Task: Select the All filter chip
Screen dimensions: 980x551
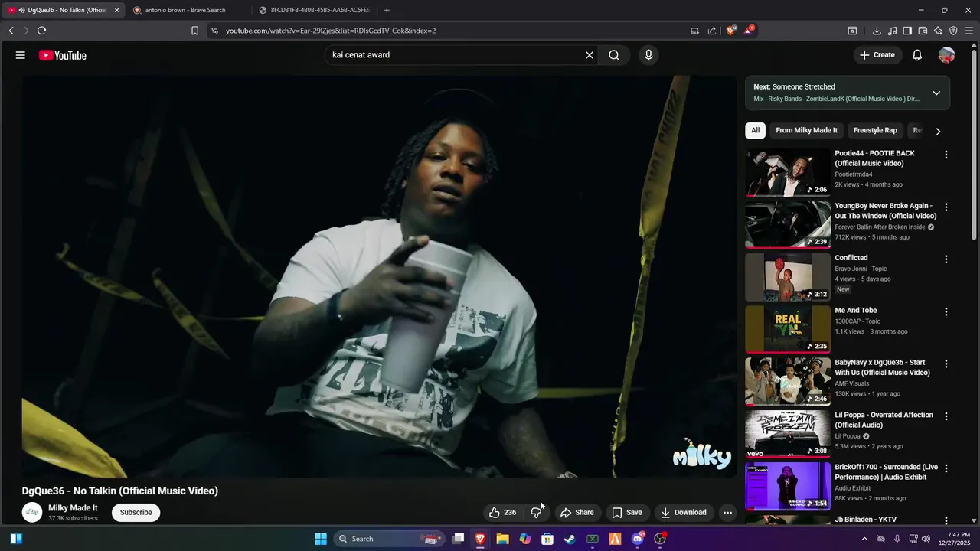Action: coord(755,130)
